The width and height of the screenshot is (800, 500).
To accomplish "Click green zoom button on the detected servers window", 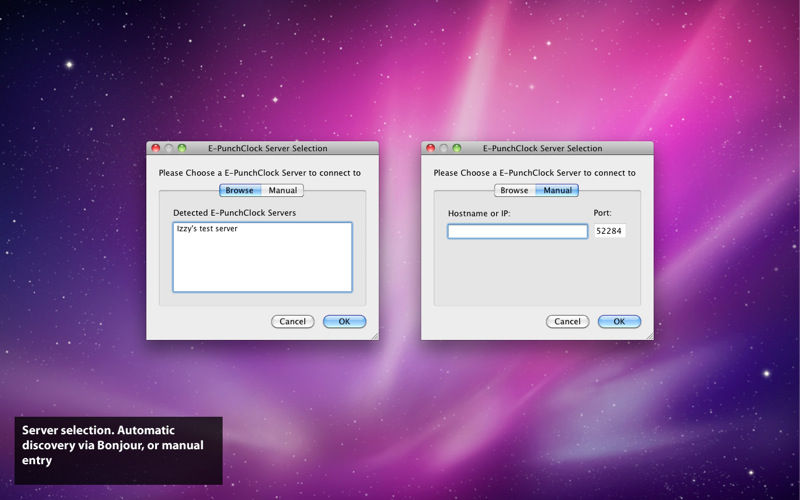I will pyautogui.click(x=182, y=148).
